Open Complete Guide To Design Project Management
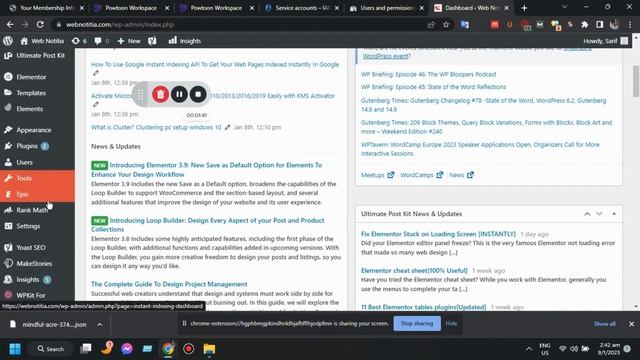Image resolution: width=640 pixels, height=360 pixels. pyautogui.click(x=169, y=284)
